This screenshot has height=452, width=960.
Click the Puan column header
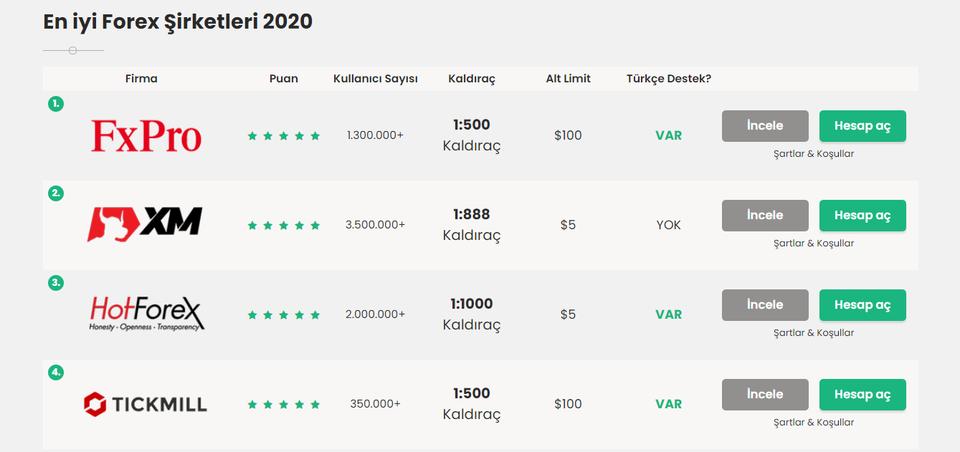point(283,78)
